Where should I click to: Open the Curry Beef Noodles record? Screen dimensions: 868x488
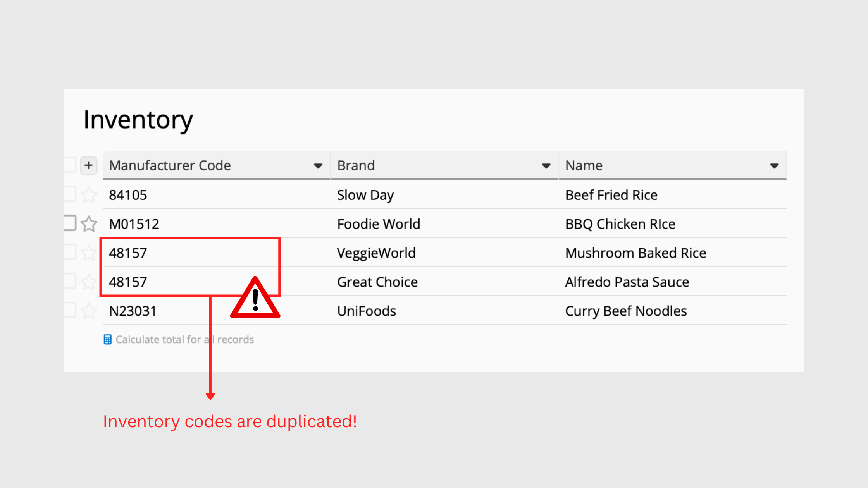pos(626,311)
